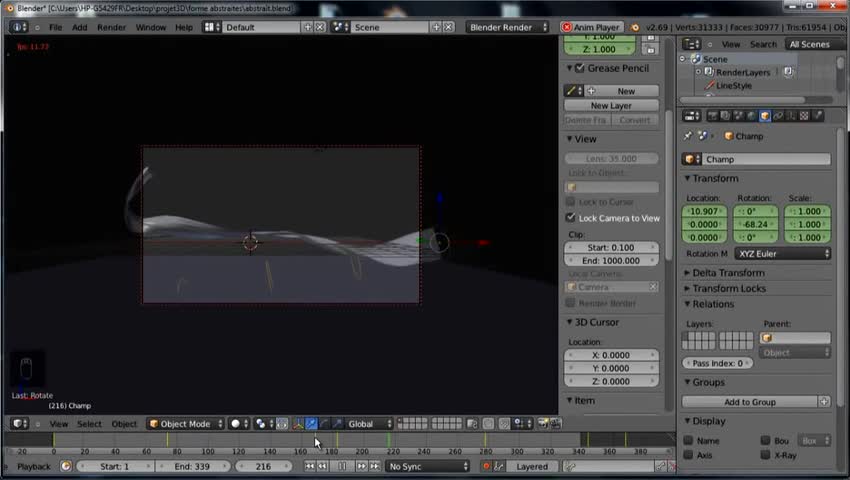The height and width of the screenshot is (480, 850).
Task: Jump to the last frame
Action: tap(375, 466)
